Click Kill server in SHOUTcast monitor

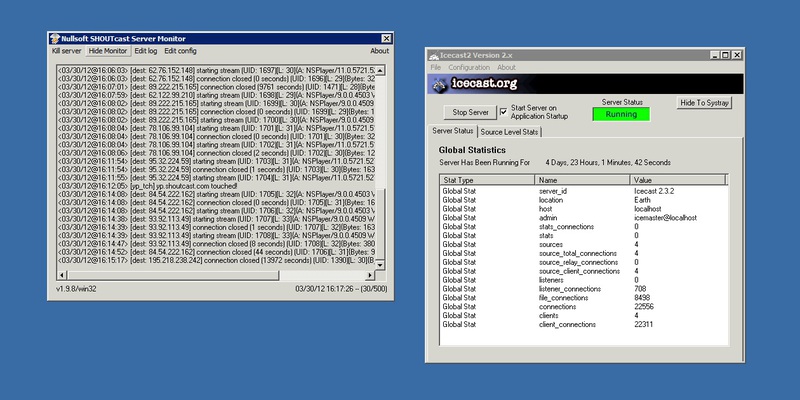click(x=66, y=51)
